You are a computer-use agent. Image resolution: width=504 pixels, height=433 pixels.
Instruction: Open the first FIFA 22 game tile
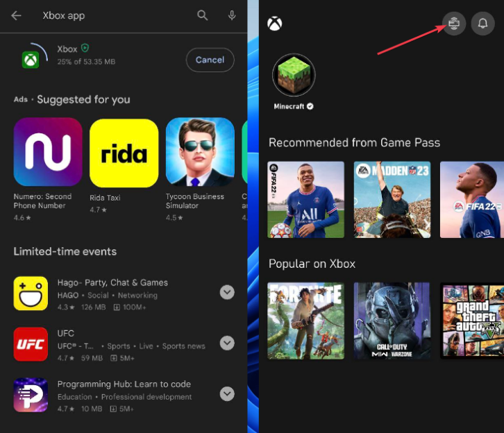click(305, 200)
